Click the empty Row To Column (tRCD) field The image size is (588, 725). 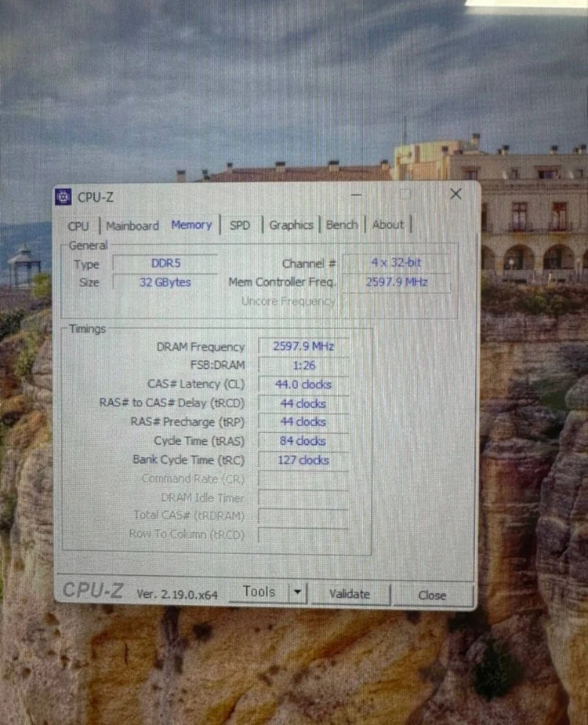[303, 535]
